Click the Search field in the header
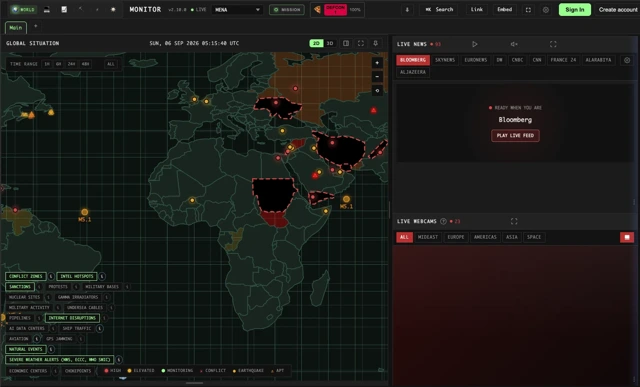640x387 pixels. point(439,9)
